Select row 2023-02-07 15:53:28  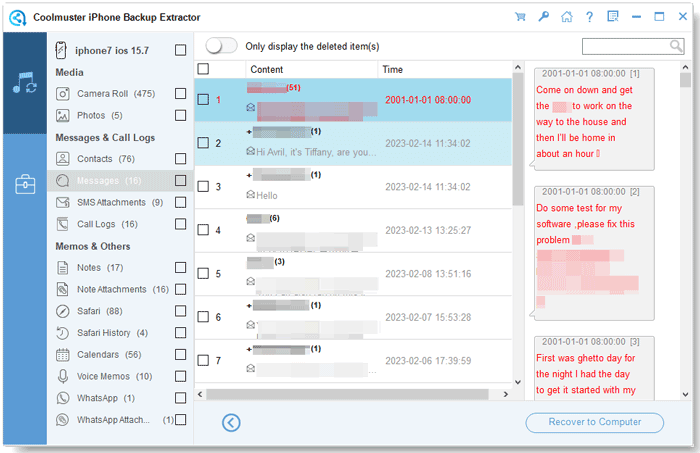point(353,317)
